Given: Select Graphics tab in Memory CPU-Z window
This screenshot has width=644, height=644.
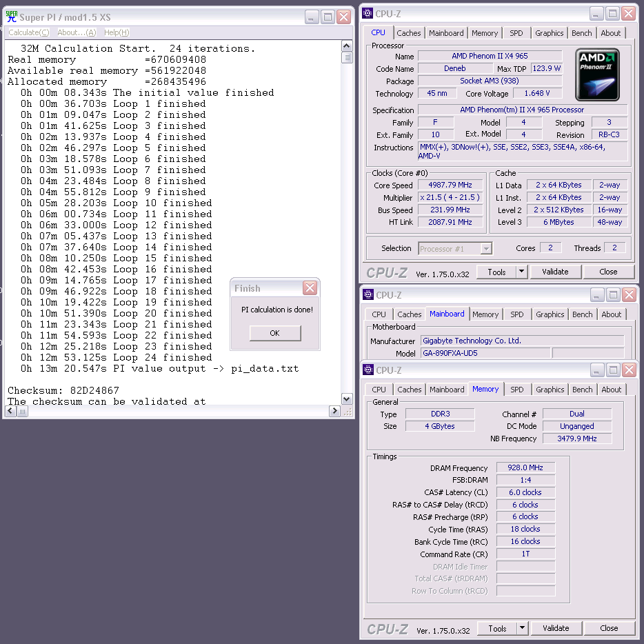Looking at the screenshot, I should pyautogui.click(x=550, y=390).
